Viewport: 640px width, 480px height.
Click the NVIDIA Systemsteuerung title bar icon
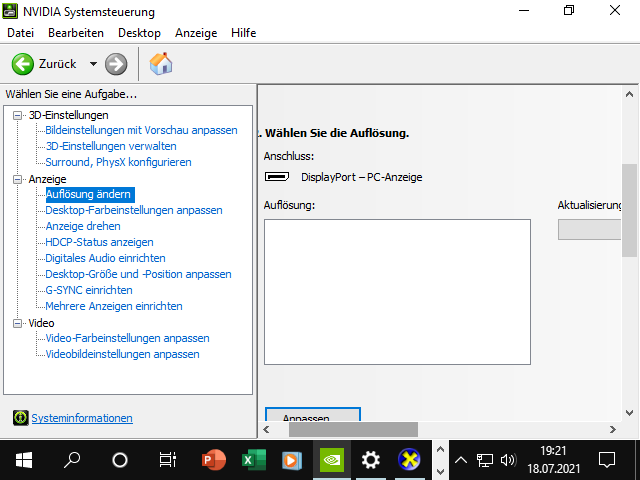coord(10,11)
